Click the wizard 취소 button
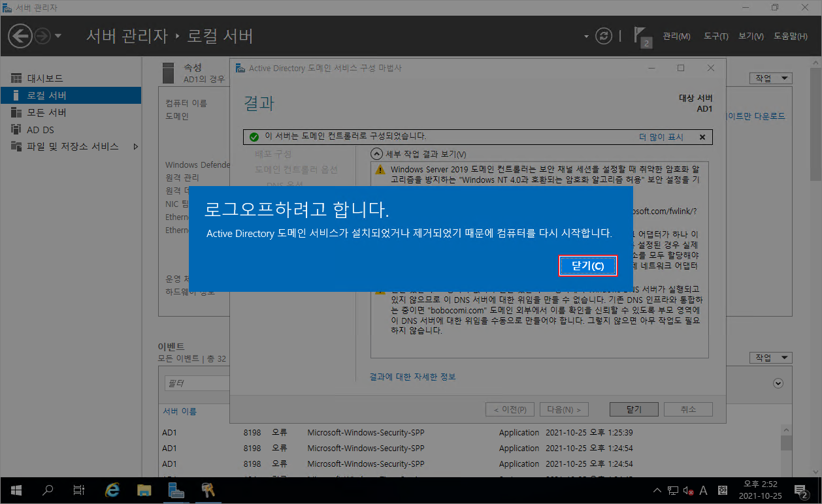 (688, 409)
